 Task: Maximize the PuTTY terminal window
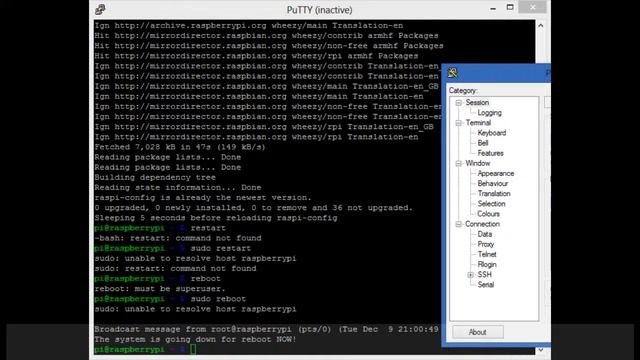pyautogui.click(x=510, y=7)
